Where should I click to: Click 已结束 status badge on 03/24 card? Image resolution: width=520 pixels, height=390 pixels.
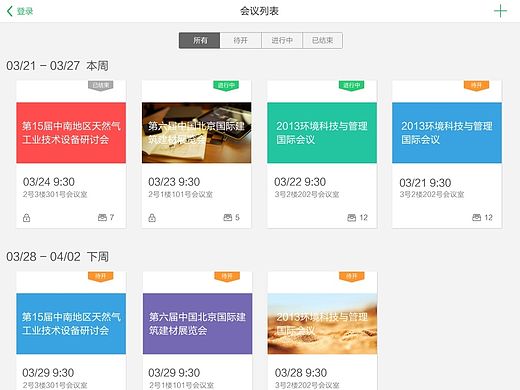click(101, 86)
